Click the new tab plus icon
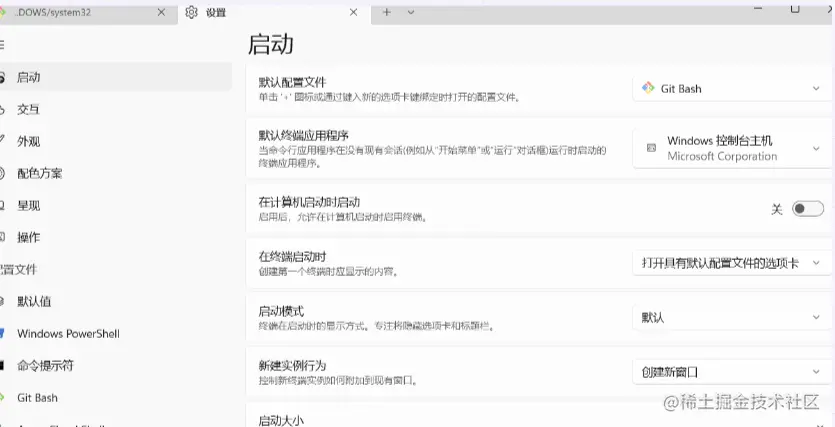 pyautogui.click(x=387, y=12)
